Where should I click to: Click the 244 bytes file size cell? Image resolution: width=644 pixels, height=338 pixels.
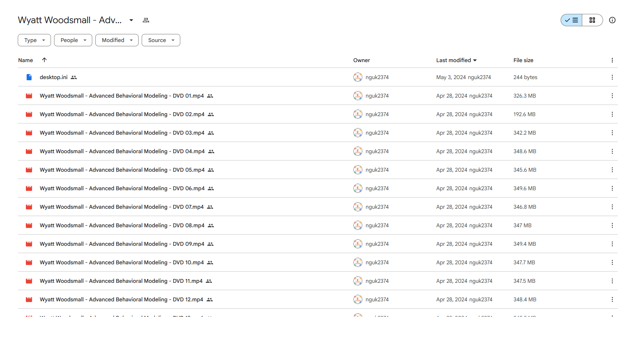(525, 77)
